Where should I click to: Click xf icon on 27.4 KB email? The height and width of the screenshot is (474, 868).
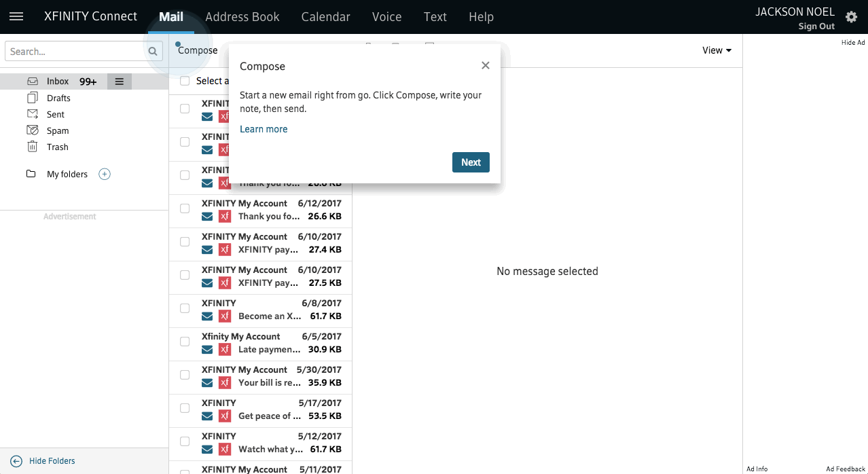[x=225, y=250]
